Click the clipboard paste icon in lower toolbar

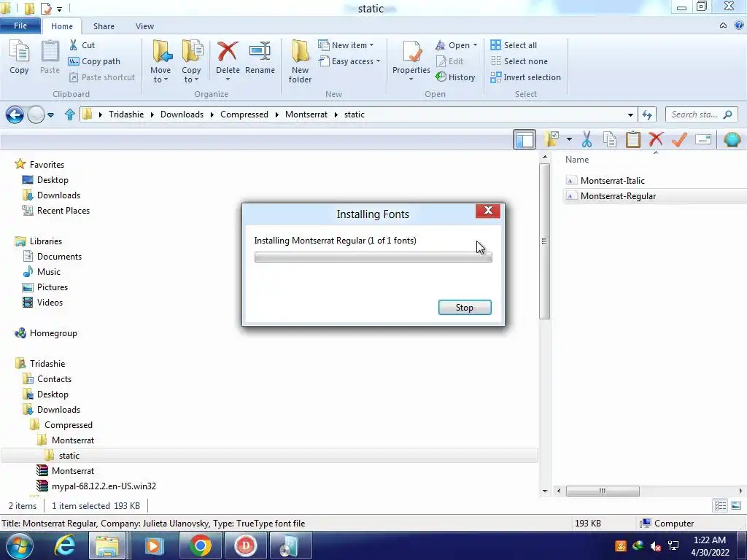pyautogui.click(x=633, y=139)
